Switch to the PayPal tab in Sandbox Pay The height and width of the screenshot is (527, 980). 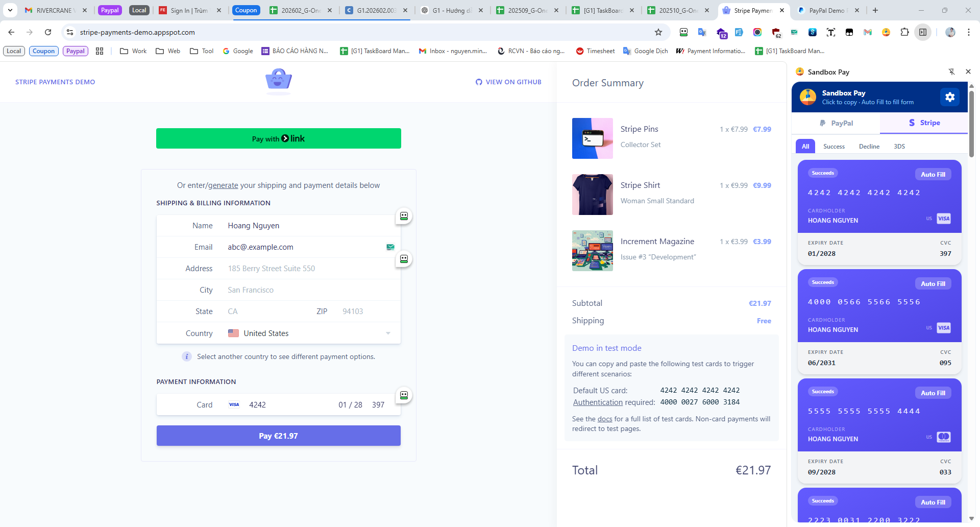pyautogui.click(x=836, y=123)
